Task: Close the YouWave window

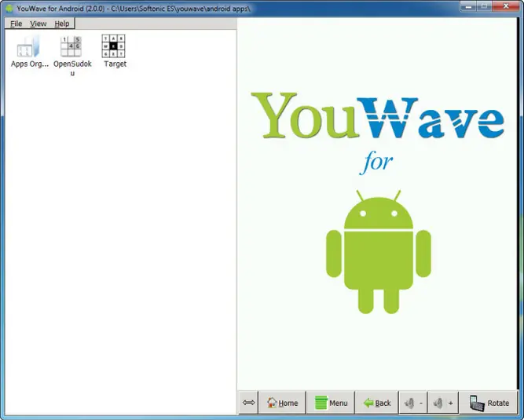Action: [x=506, y=6]
